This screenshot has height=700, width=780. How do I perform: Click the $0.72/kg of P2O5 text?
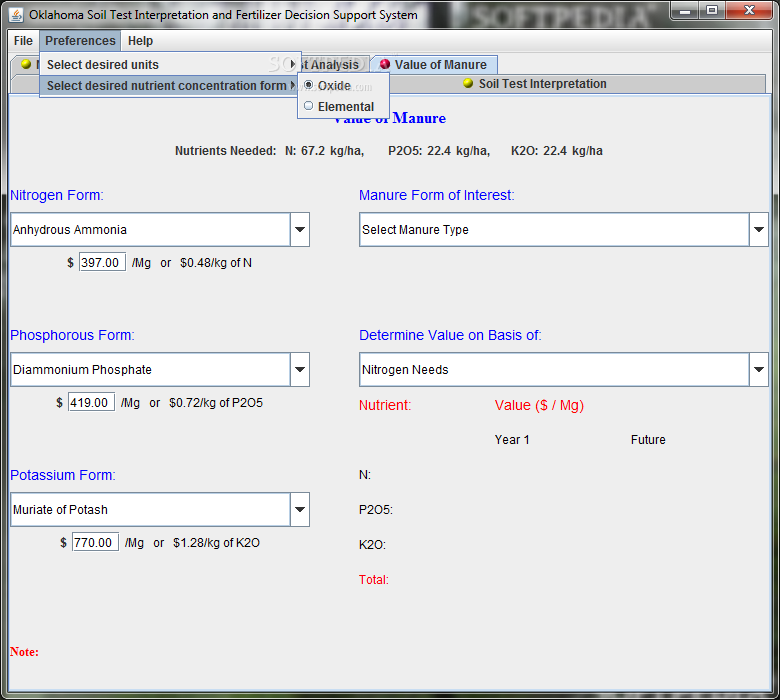click(216, 402)
